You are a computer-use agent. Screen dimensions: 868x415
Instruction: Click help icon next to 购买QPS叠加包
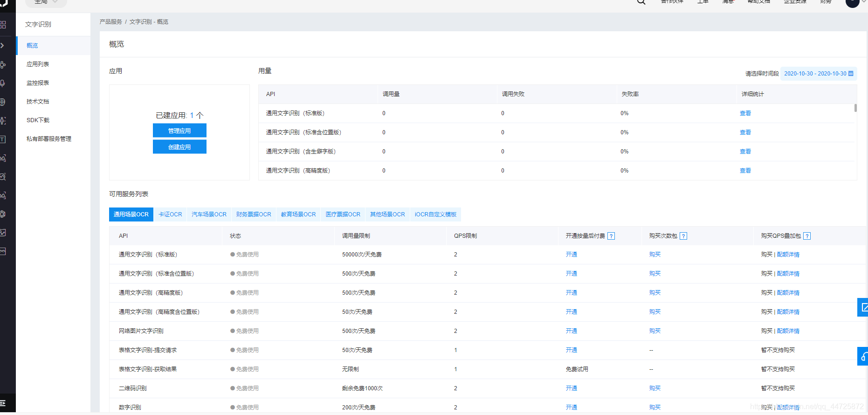coord(807,236)
